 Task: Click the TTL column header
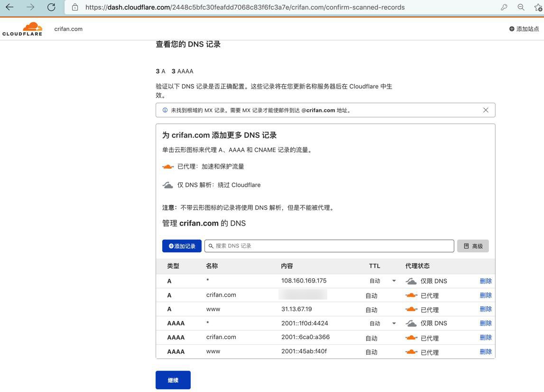pyautogui.click(x=375, y=266)
